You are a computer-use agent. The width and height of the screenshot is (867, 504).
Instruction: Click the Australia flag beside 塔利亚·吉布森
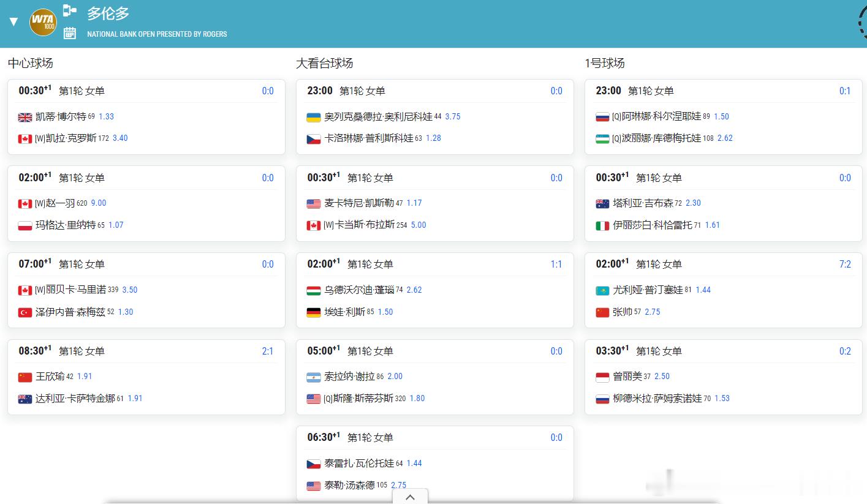[602, 203]
